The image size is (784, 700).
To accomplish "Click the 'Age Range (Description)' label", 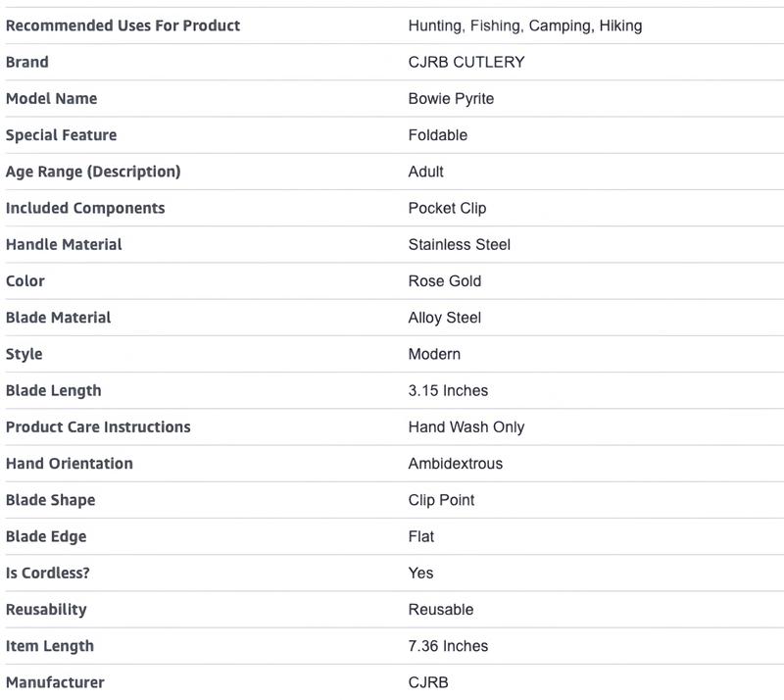I will (93, 172).
